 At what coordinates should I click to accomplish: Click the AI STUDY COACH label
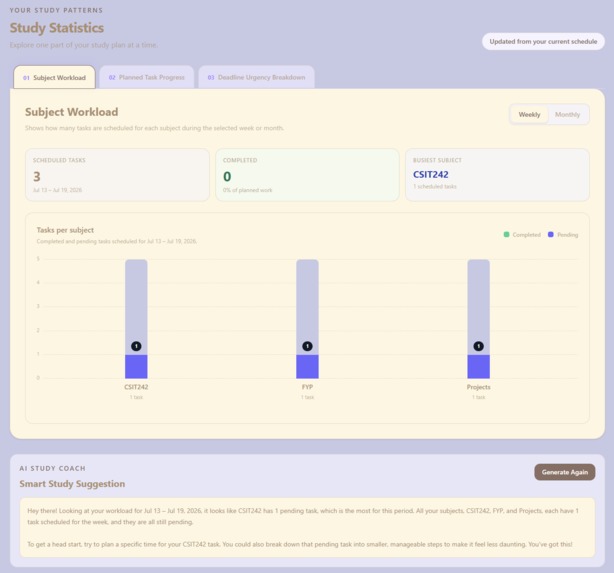point(52,468)
